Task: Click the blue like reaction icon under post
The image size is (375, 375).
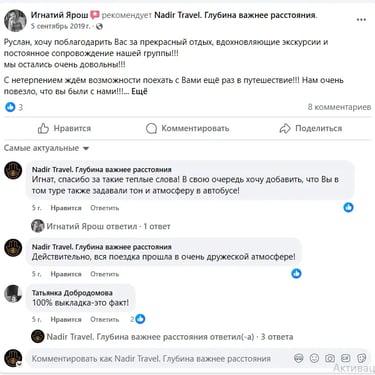Action: pyautogui.click(x=10, y=107)
